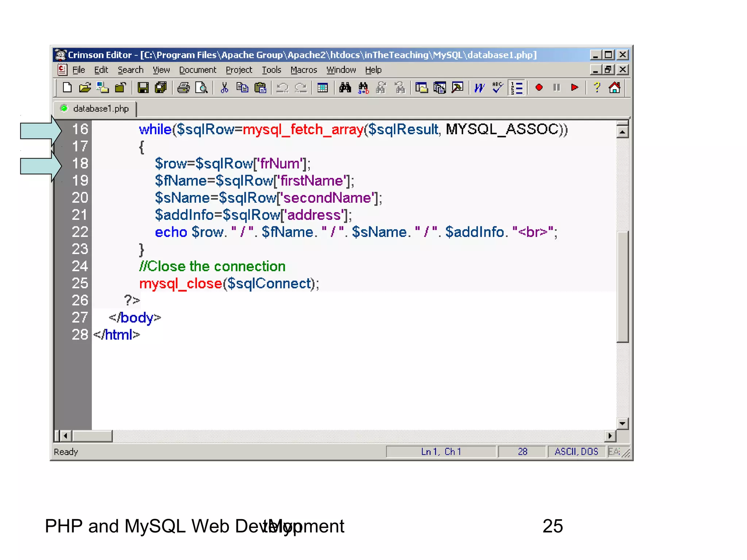Image resolution: width=747 pixels, height=560 pixels.
Task: Click the Crimson Editor title bar icon
Action: coord(61,55)
